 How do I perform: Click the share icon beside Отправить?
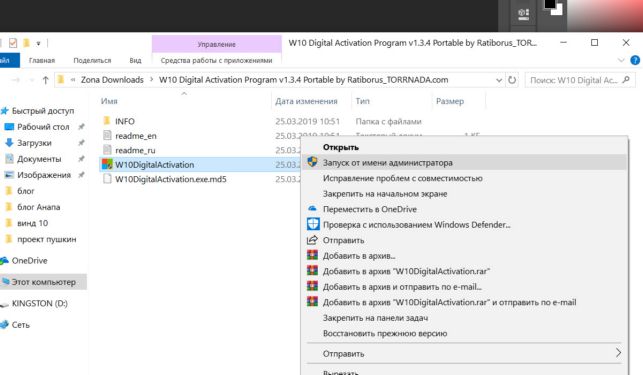point(312,240)
